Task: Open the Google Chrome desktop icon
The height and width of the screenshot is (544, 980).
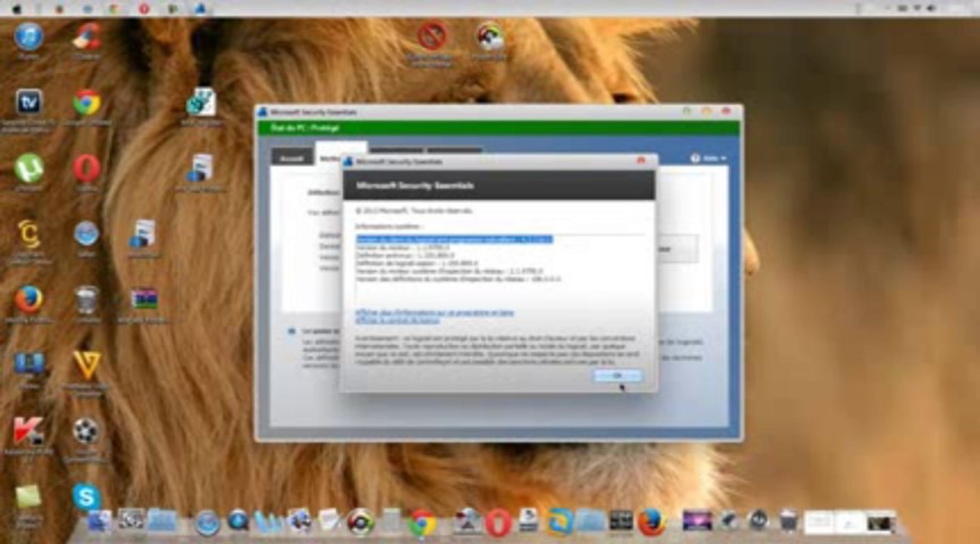Action: click(x=87, y=103)
